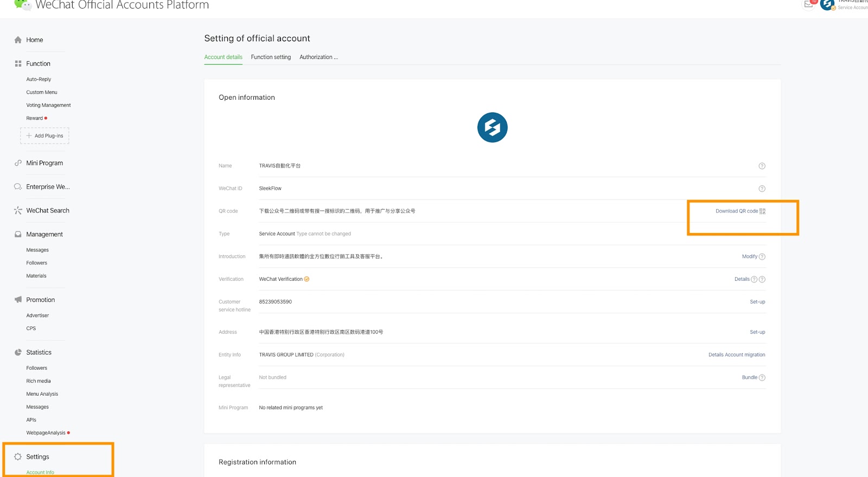Click the help icon next to Bundle
Viewport: 868px width, 477px height.
762,378
